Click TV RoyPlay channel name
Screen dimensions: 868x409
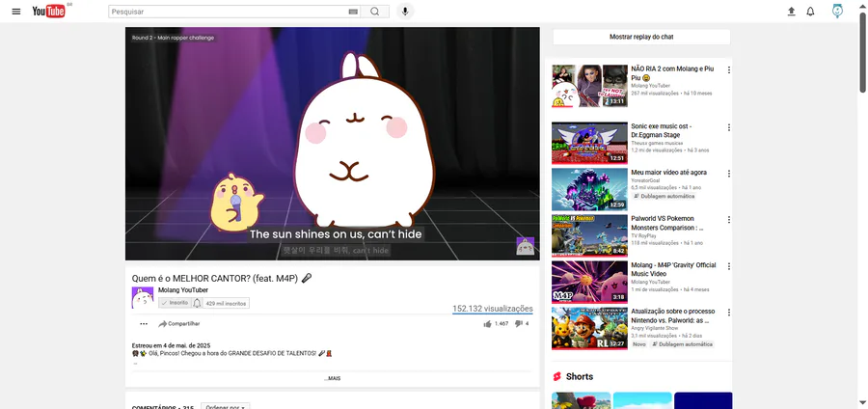coord(642,235)
